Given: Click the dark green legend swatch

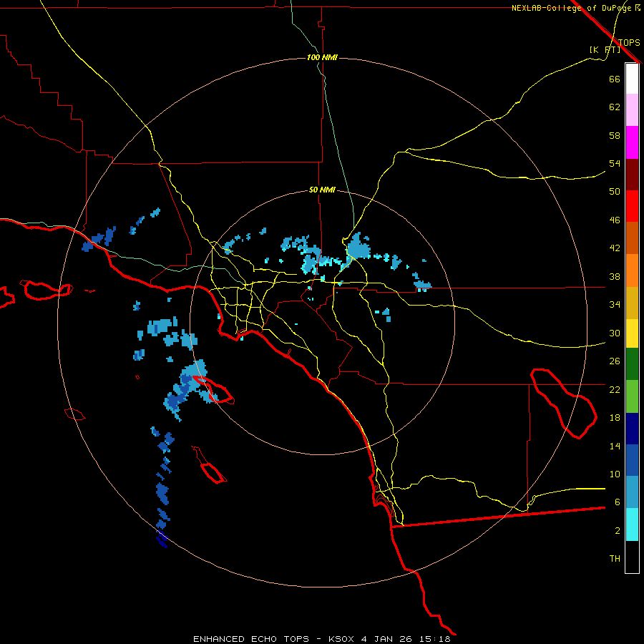Looking at the screenshot, I should click(x=632, y=364).
